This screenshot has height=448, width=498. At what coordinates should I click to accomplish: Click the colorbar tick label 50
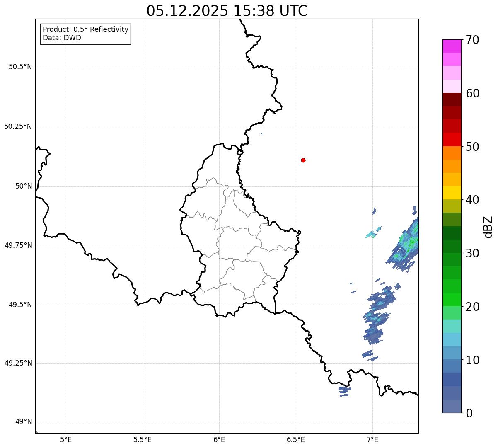pos(472,147)
